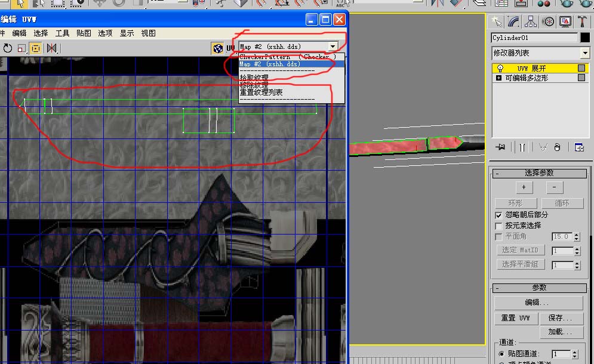The height and width of the screenshot is (364, 594).
Task: Click the − shrink selection button
Action: (x=554, y=187)
